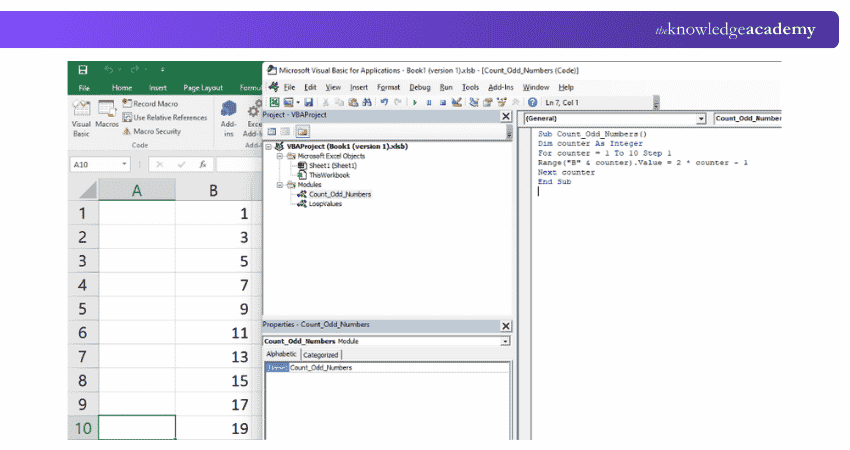The width and height of the screenshot is (850, 450).
Task: Open the VBA editor View menu
Action: click(333, 87)
